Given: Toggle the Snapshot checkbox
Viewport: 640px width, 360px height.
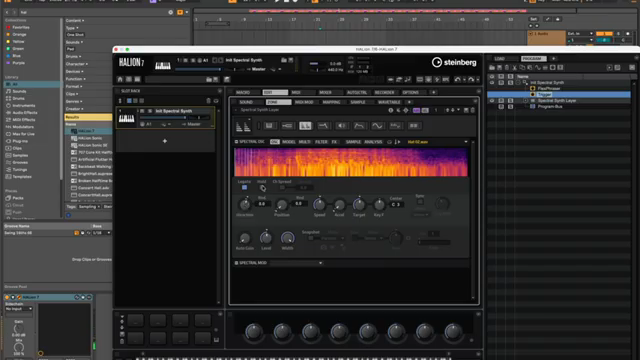Looking at the screenshot, I should (x=311, y=238).
